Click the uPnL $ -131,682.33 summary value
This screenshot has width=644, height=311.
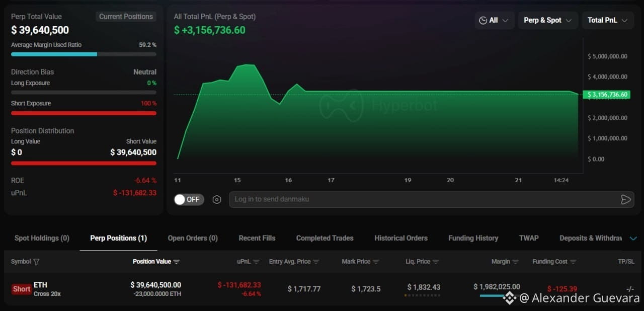[134, 193]
